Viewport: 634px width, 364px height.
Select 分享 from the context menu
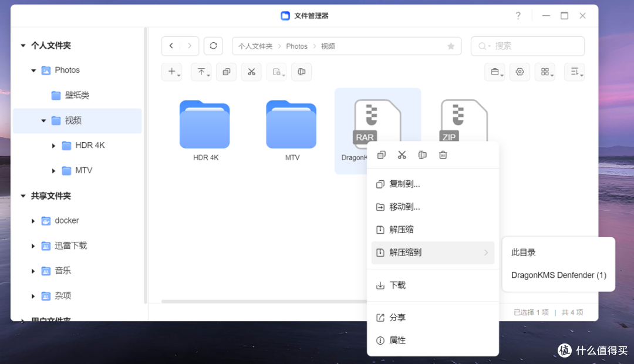click(x=433, y=318)
